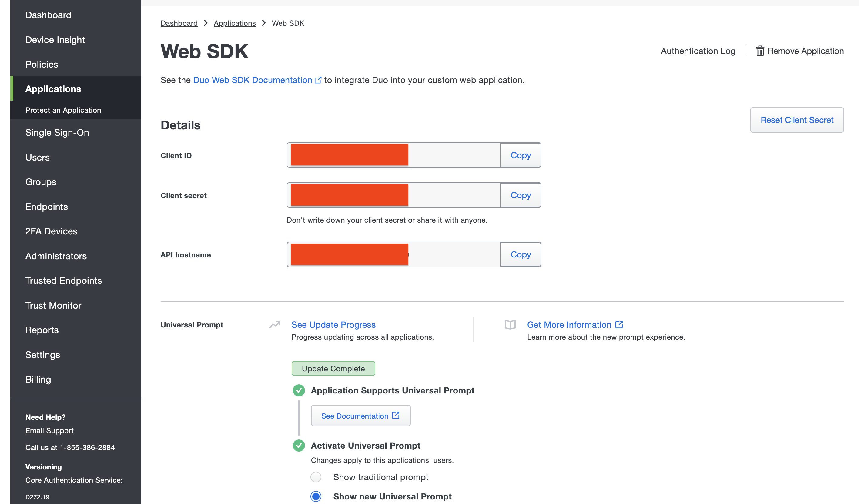Click the green checkmark next to Activate Universal Prompt

click(299, 446)
